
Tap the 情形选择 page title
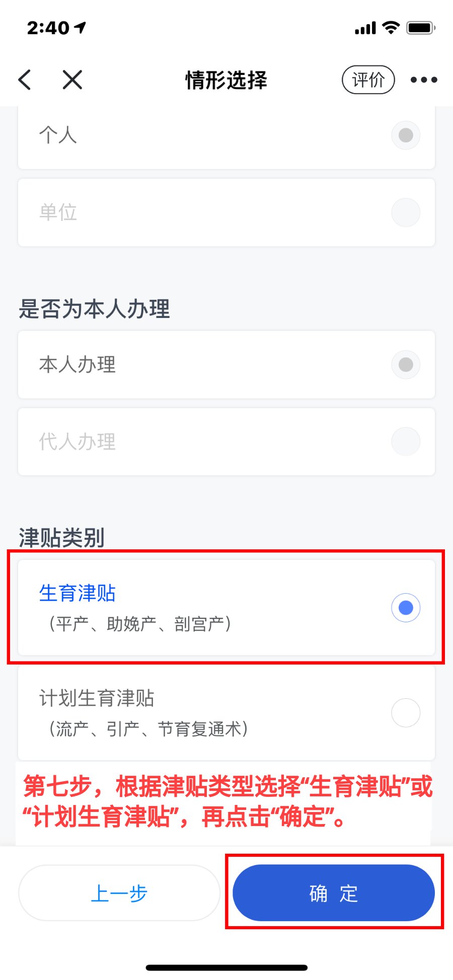226,79
